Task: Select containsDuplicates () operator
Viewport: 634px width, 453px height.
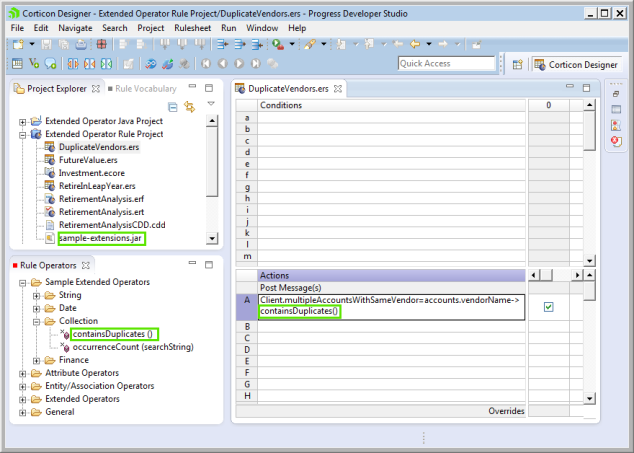Action: pos(113,334)
